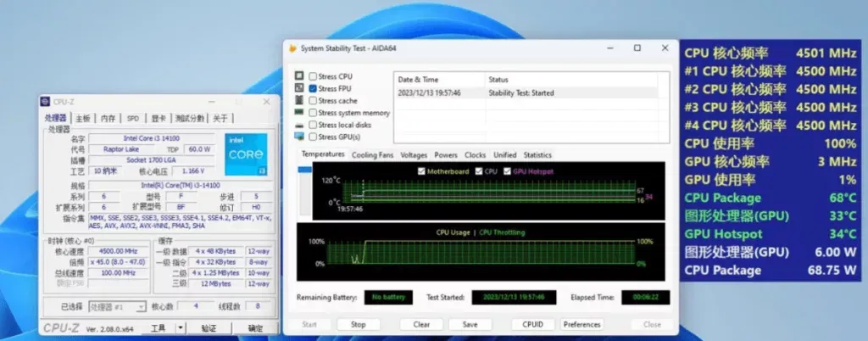
Task: Enable the Stress system memory checkbox
Action: tap(313, 113)
